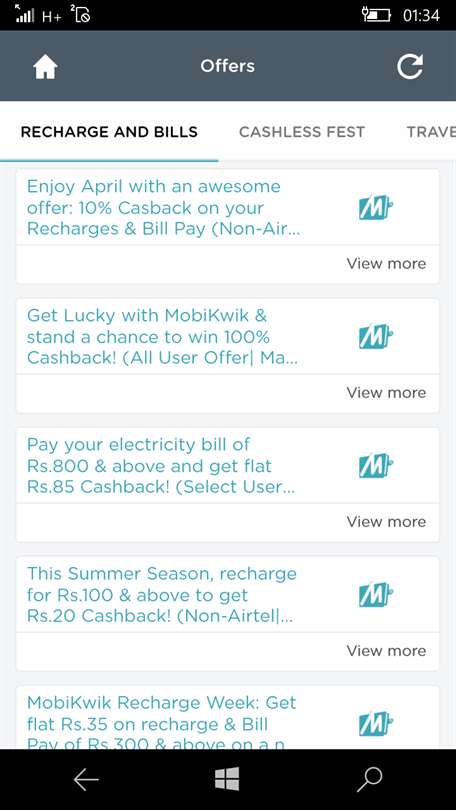The image size is (456, 810).
Task: Open Windows Start from navigation bar
Action: tap(227, 779)
